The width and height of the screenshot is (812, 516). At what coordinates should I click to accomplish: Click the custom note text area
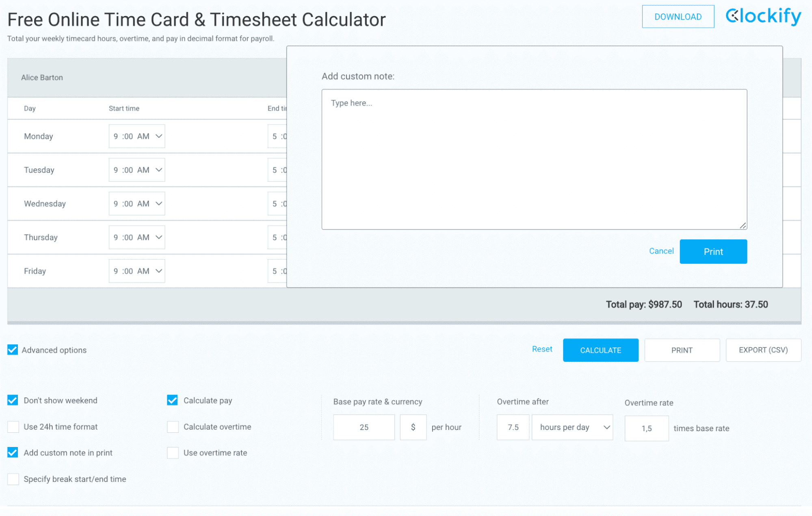tap(534, 160)
